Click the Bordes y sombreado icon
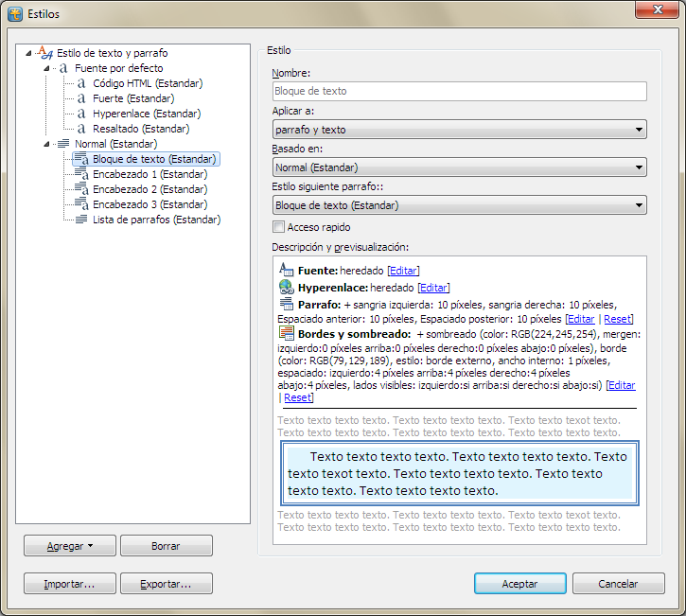Image resolution: width=686 pixels, height=616 pixels. (x=287, y=333)
